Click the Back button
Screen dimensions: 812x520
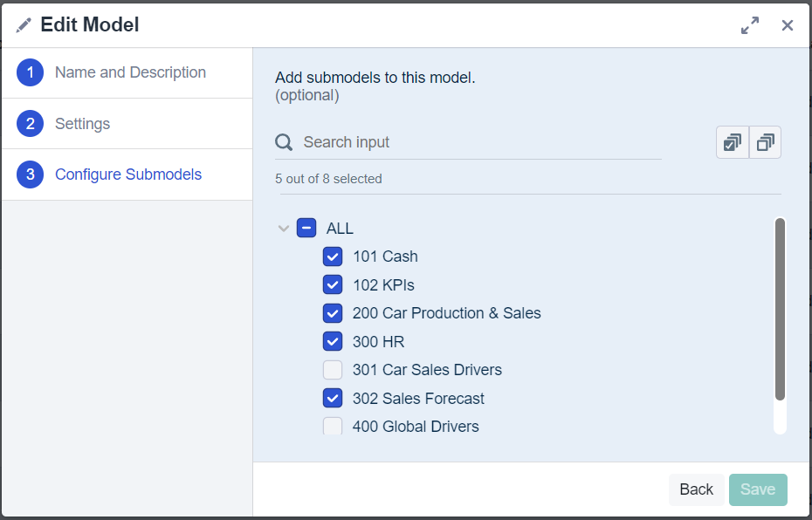[x=696, y=489]
